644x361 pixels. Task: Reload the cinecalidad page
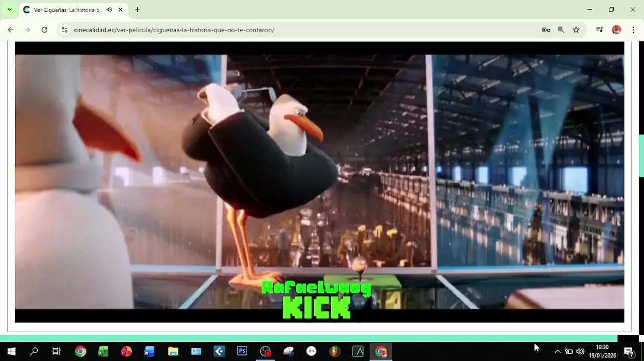[44, 30]
